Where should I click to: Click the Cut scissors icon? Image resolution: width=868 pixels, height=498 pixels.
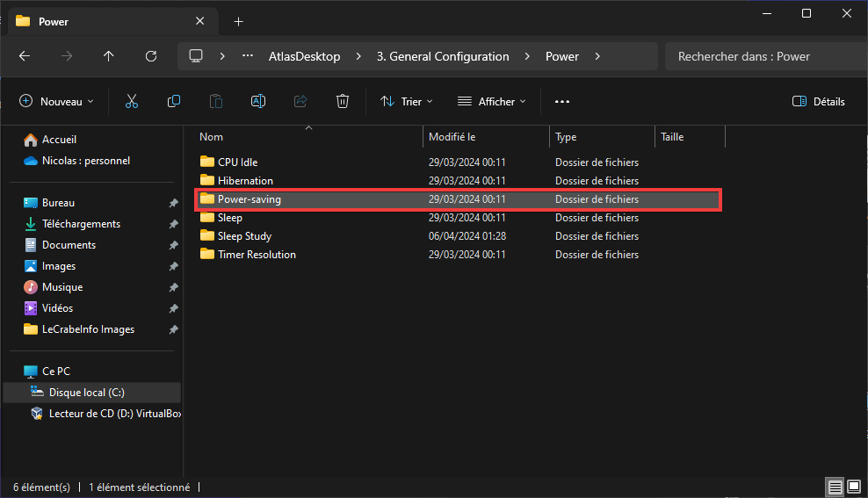(132, 101)
